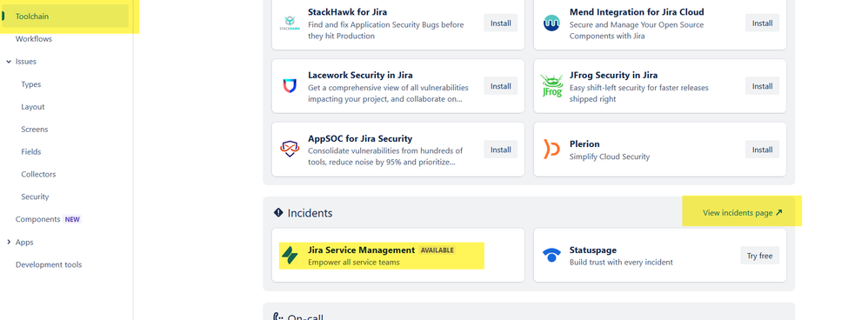This screenshot has height=320, width=868.
Task: Open the View incidents page link
Action: pyautogui.click(x=743, y=212)
